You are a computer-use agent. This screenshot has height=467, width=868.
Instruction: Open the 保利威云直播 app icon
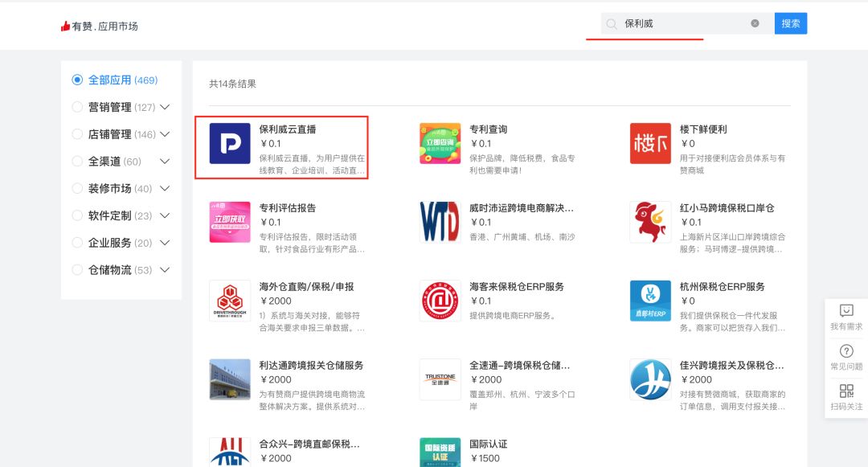pos(230,143)
